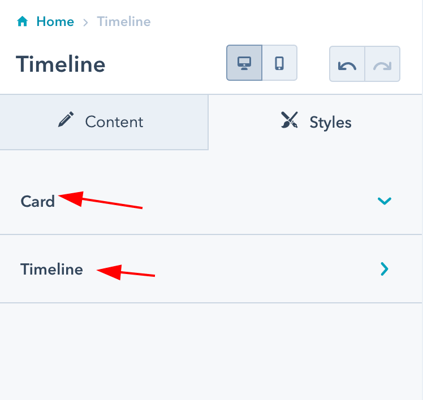Click the undo arrow icon
The image size is (423, 400).
coord(347,64)
